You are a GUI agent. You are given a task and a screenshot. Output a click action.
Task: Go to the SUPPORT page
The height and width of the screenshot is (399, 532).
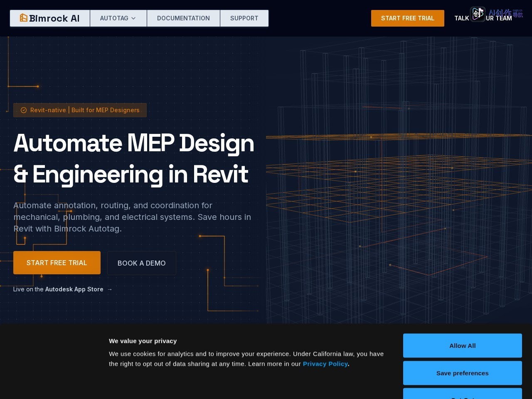244,18
